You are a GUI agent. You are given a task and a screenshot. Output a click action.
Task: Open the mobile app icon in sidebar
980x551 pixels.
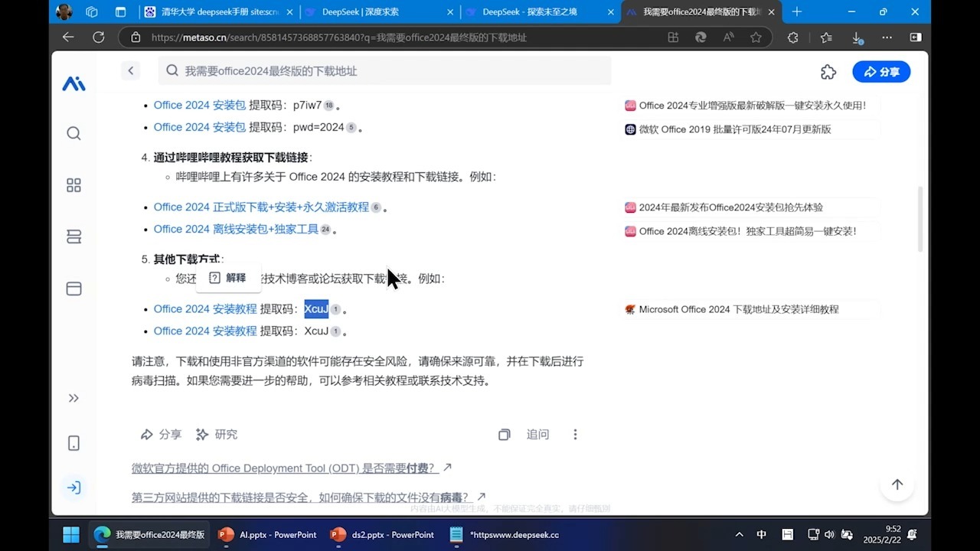point(73,443)
